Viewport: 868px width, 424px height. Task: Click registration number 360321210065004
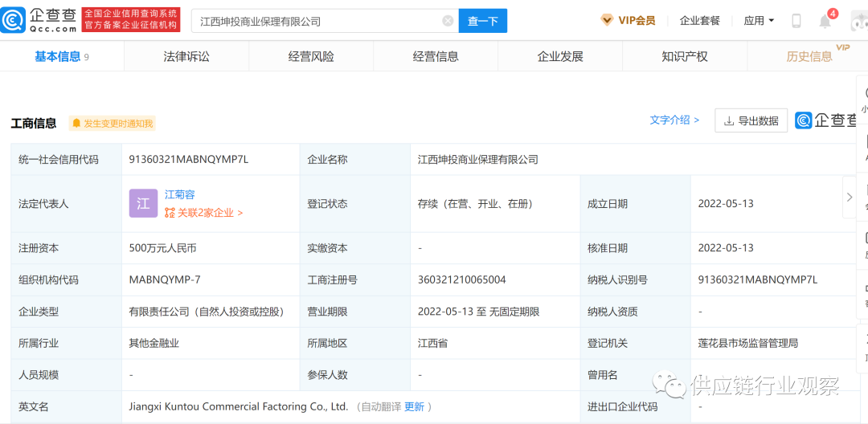pos(461,279)
